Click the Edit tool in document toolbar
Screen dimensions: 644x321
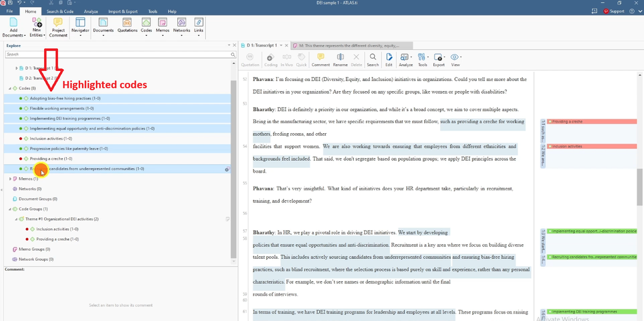[x=389, y=60]
